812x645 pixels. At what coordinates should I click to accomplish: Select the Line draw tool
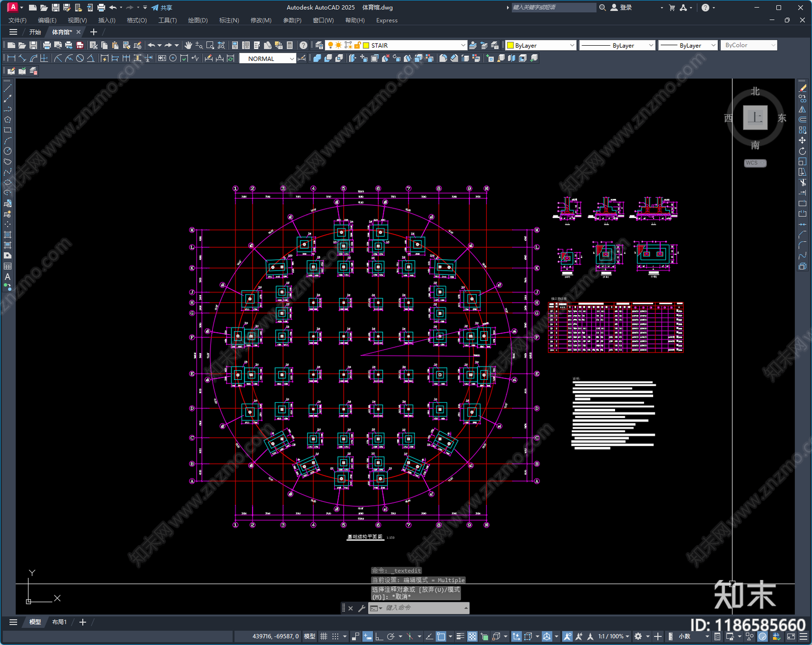click(8, 88)
